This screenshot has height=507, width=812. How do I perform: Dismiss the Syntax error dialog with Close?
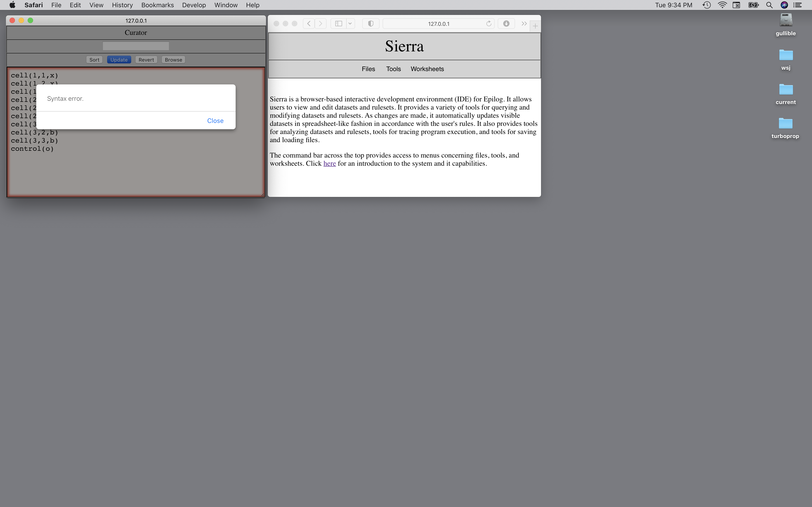coord(215,121)
